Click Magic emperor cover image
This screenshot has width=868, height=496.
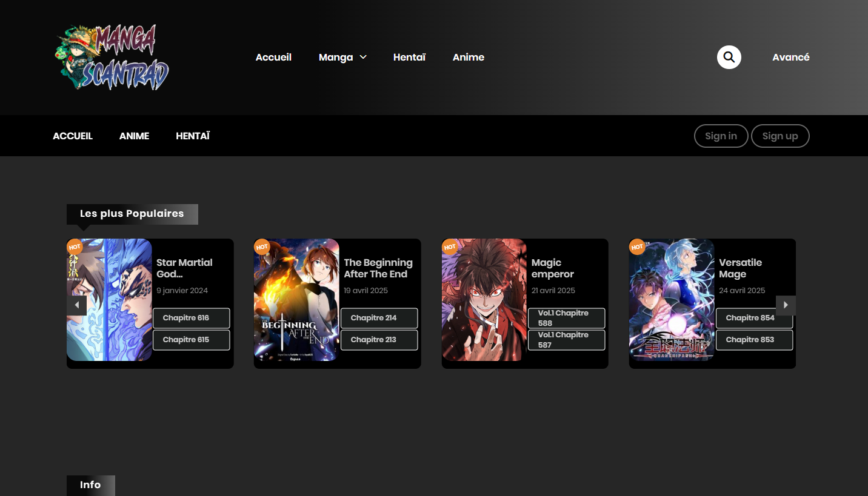(484, 300)
